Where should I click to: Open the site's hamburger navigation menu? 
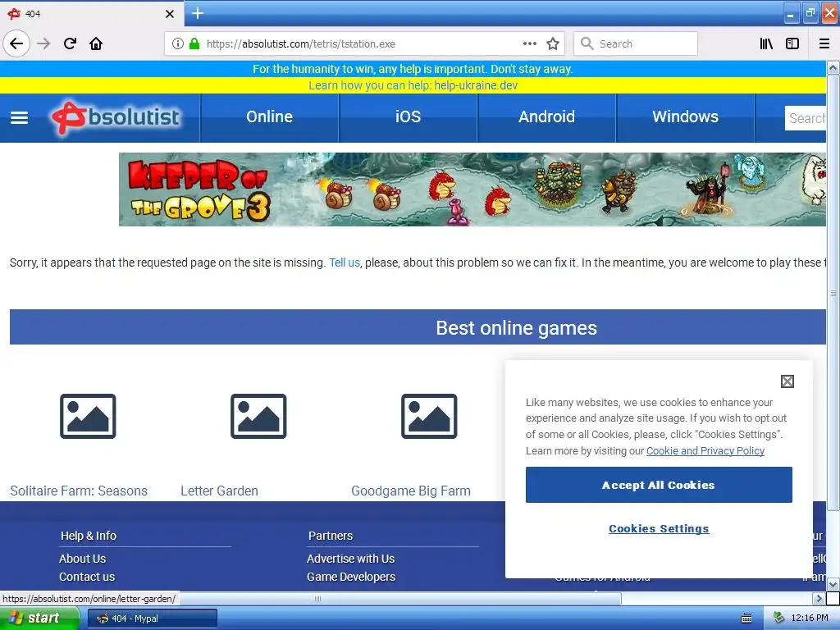pos(20,118)
